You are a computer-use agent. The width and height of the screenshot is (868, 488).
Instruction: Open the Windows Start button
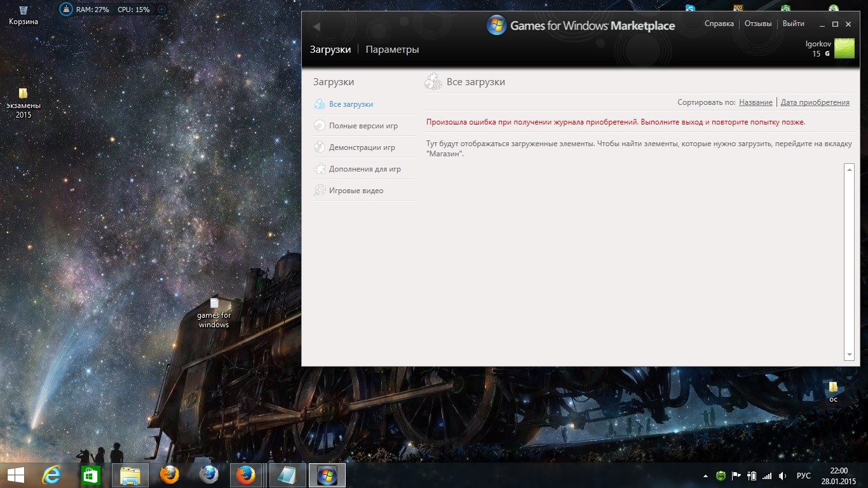(15, 475)
